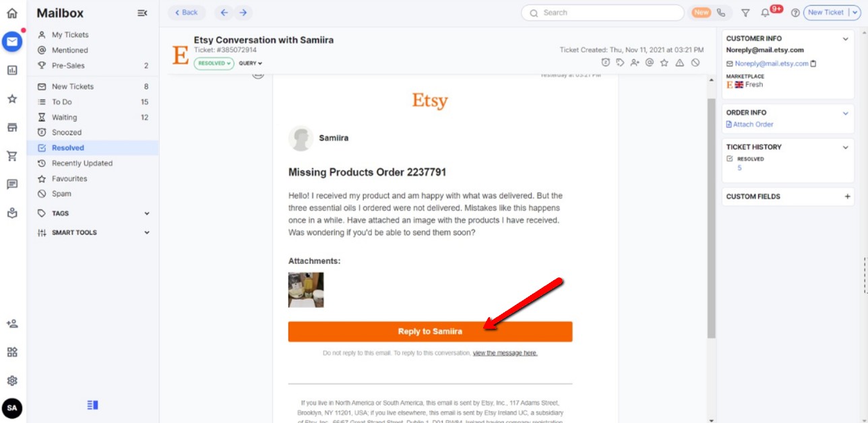
Task: Toggle the New pill badge
Action: [x=702, y=13]
